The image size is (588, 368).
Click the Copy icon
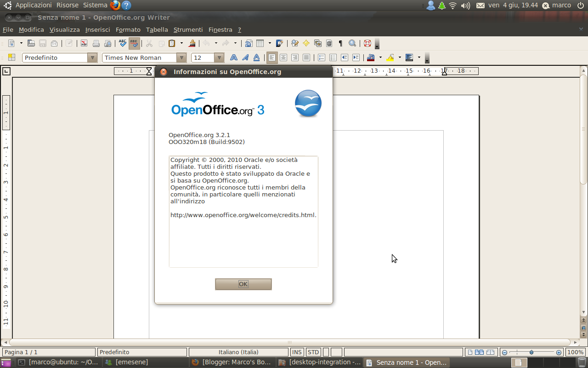161,43
